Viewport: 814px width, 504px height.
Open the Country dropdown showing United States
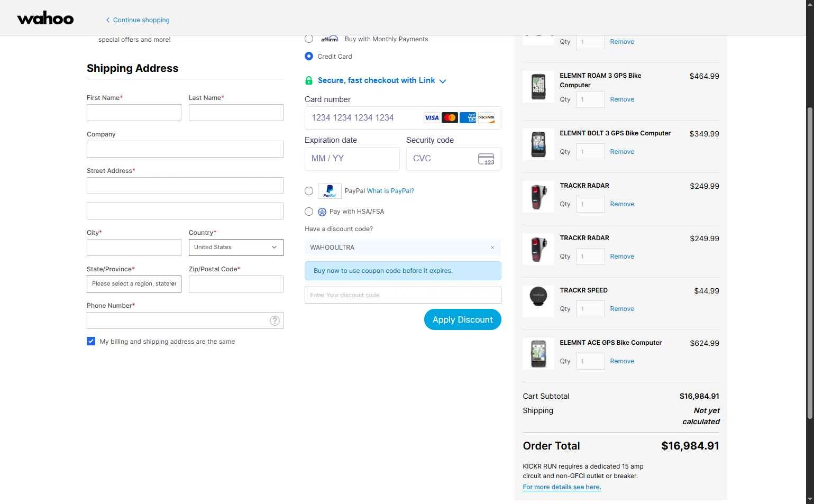pyautogui.click(x=236, y=248)
